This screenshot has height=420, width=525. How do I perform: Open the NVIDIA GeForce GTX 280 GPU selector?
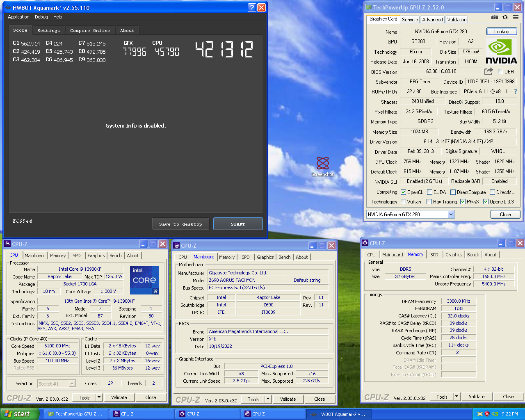tap(410, 214)
